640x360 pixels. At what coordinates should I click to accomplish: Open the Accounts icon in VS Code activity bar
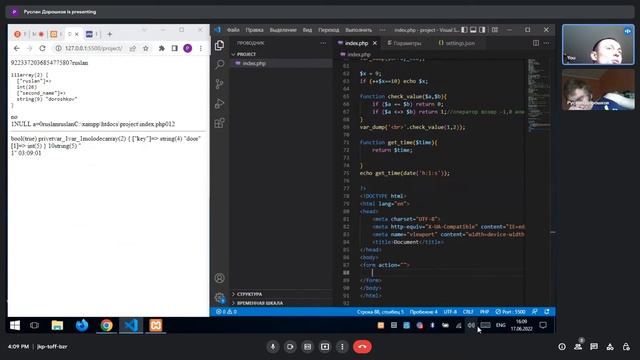click(x=220, y=278)
